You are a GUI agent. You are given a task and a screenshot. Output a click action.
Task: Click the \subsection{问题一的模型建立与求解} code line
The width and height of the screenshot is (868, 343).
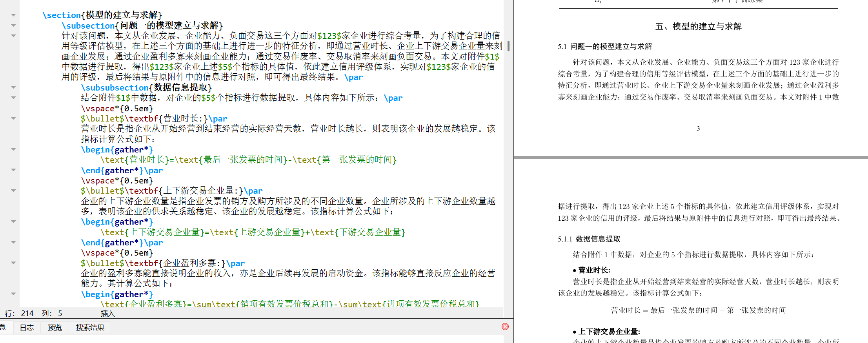pyautogui.click(x=142, y=25)
